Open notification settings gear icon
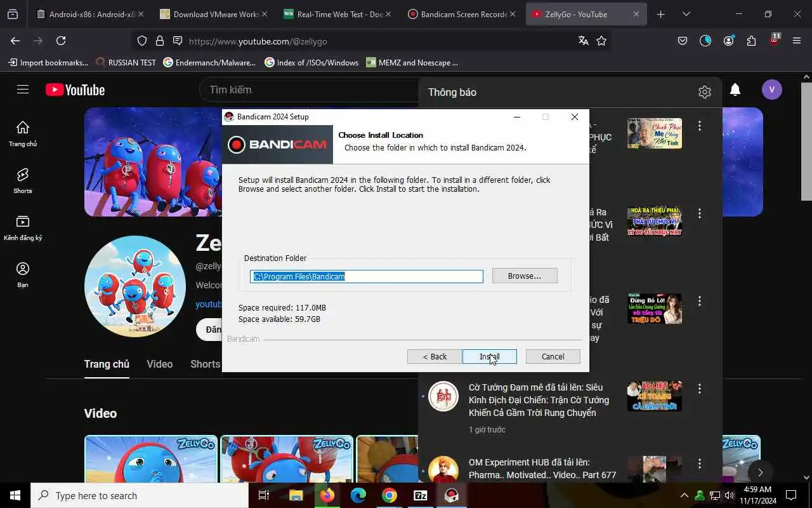 [704, 92]
